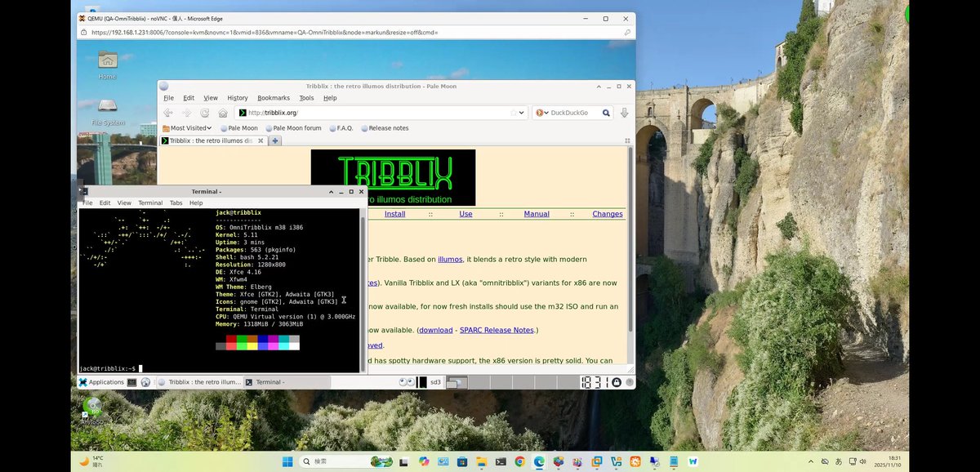Bookmark this page with the star icon

[x=514, y=113]
